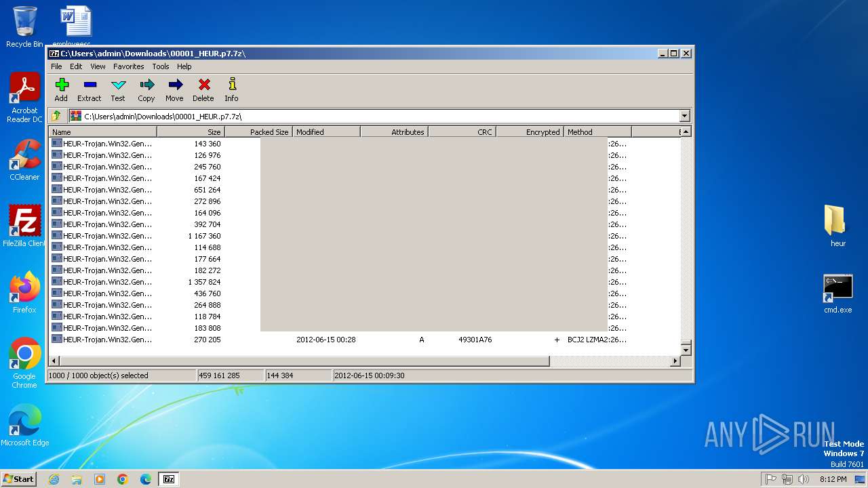Viewport: 868px width, 488px height.
Task: Click the taskbar clock 8:12 PM
Action: tap(833, 479)
